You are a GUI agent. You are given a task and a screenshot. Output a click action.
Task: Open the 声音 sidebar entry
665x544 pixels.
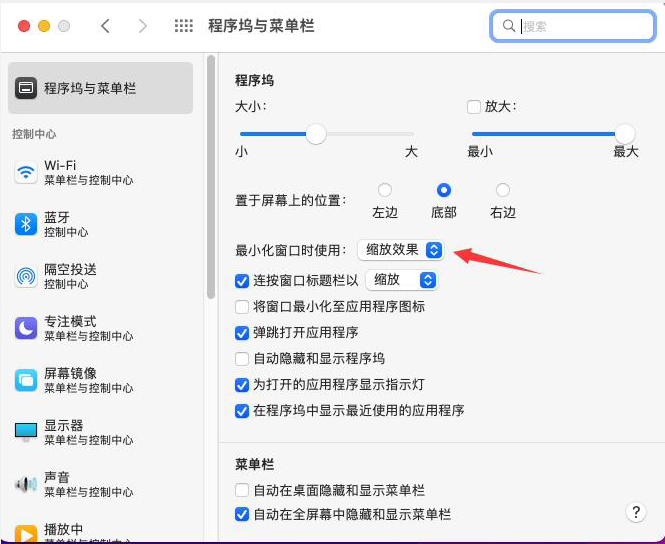tap(101, 484)
